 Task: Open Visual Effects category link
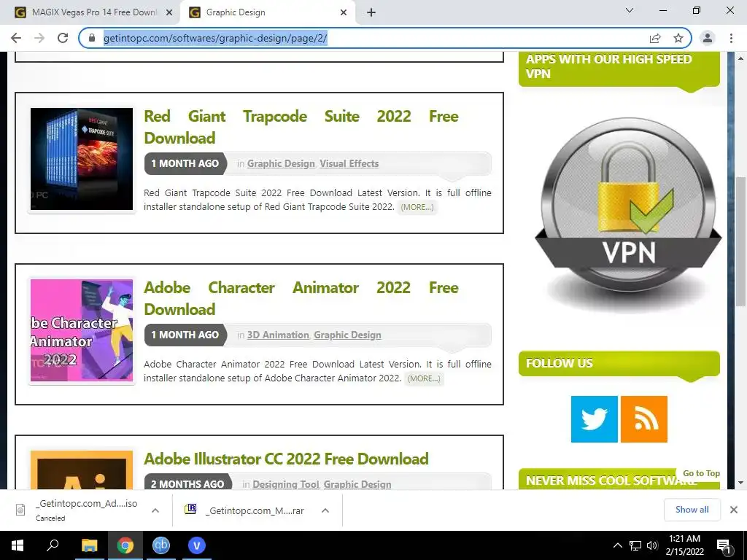(349, 164)
